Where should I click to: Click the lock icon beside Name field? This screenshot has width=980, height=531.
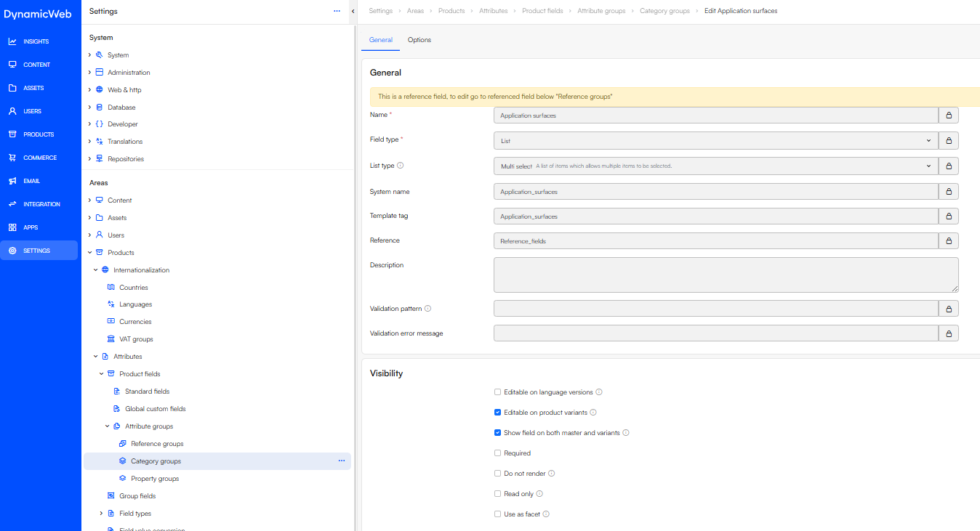click(x=948, y=115)
